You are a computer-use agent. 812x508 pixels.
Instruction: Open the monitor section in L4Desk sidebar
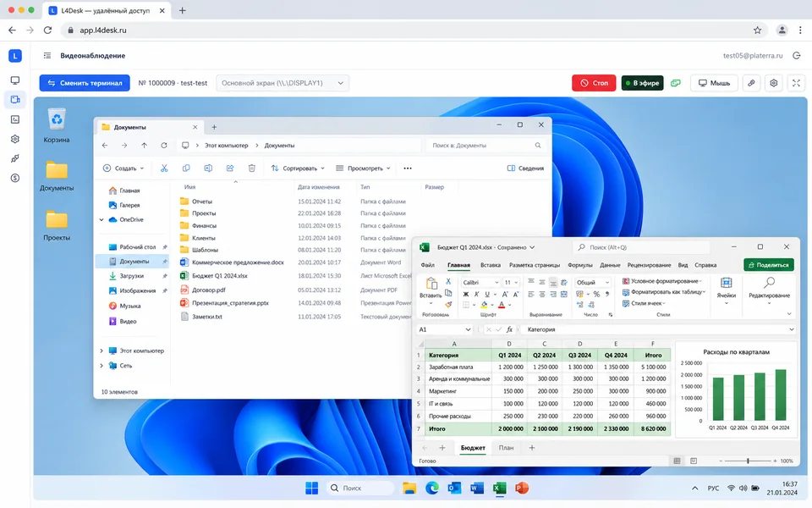(15, 80)
